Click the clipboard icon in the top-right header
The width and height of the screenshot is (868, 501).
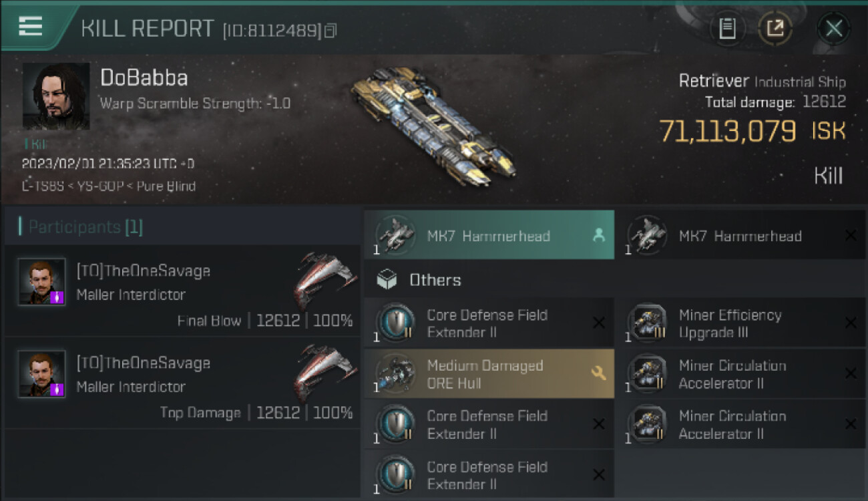point(727,29)
